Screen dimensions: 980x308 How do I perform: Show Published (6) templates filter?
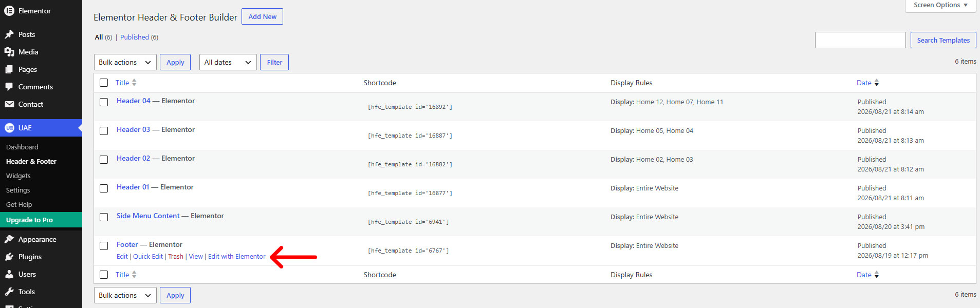click(x=139, y=37)
